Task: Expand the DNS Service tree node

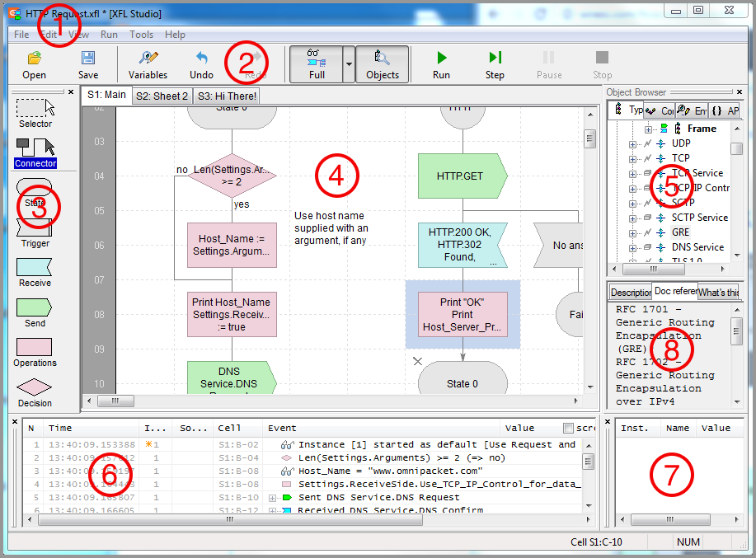Action: click(x=633, y=247)
